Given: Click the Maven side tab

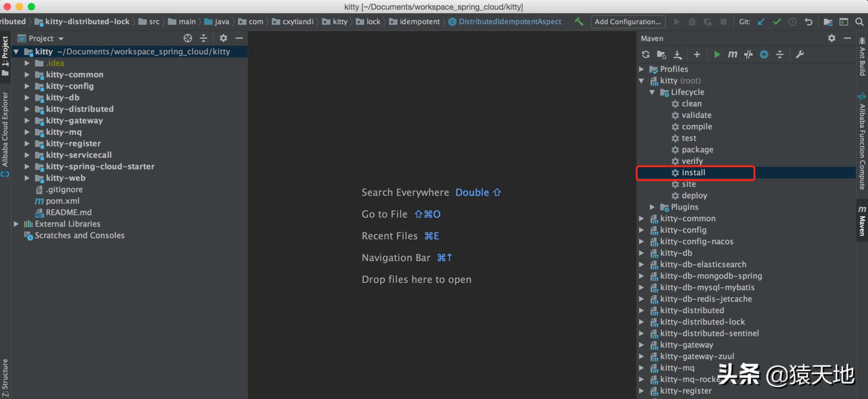Looking at the screenshot, I should (862, 221).
